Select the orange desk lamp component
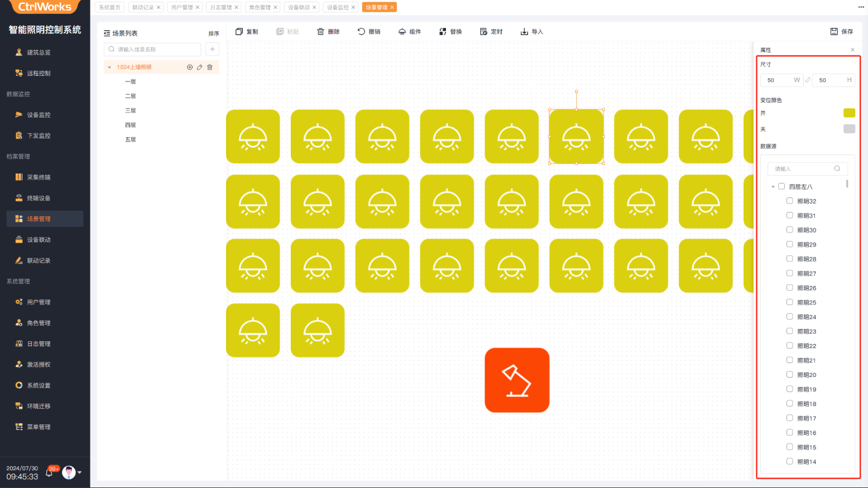Screen dimensions: 868x488 pos(517,380)
